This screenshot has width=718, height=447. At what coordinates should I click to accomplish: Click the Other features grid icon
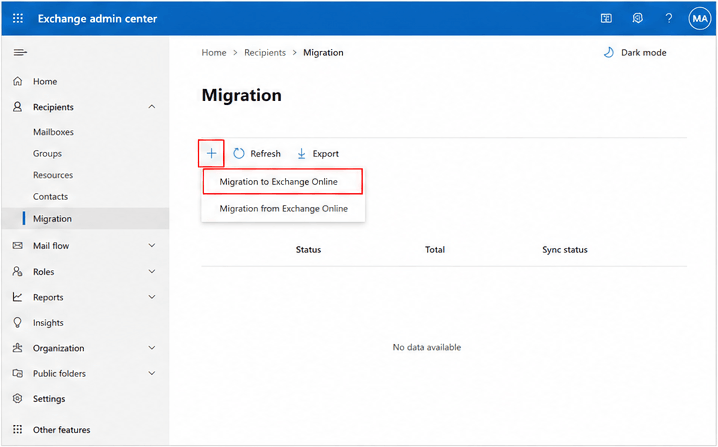pyautogui.click(x=17, y=429)
